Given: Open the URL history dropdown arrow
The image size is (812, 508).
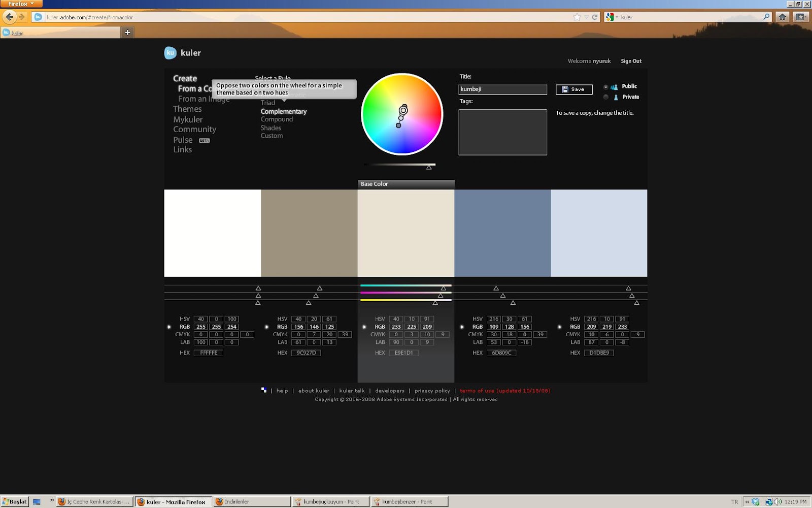Looking at the screenshot, I should 586,17.
